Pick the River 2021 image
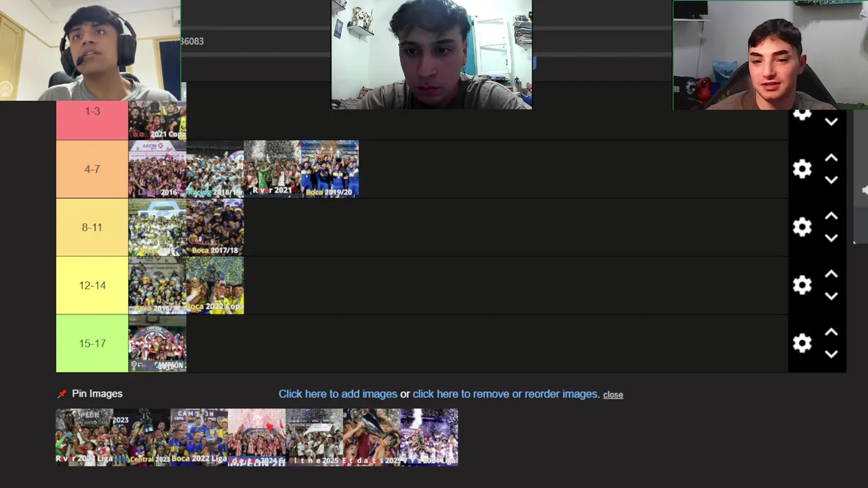 pos(272,169)
